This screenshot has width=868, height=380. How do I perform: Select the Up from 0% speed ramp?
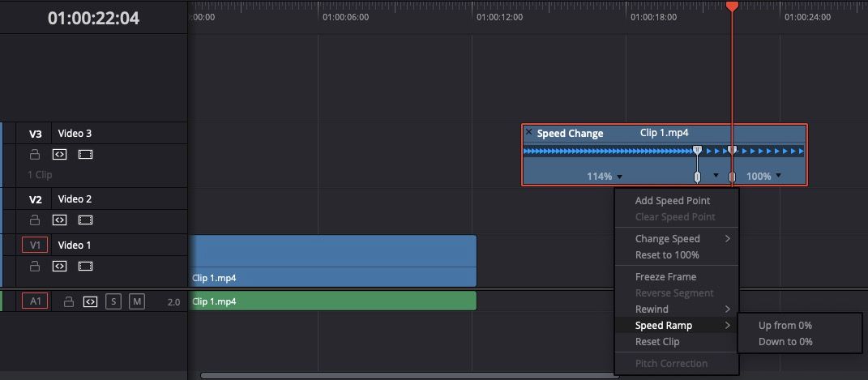785,326
